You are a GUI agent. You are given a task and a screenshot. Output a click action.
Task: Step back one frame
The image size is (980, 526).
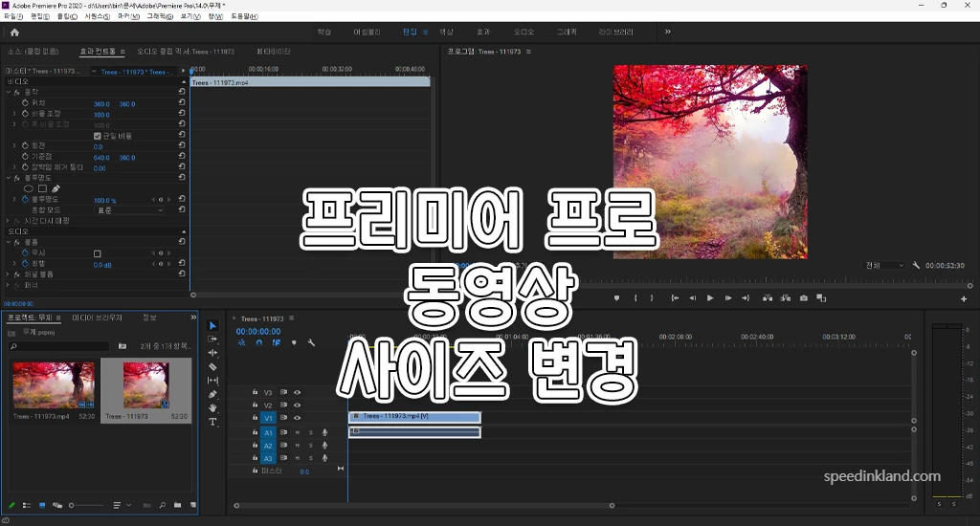693,298
